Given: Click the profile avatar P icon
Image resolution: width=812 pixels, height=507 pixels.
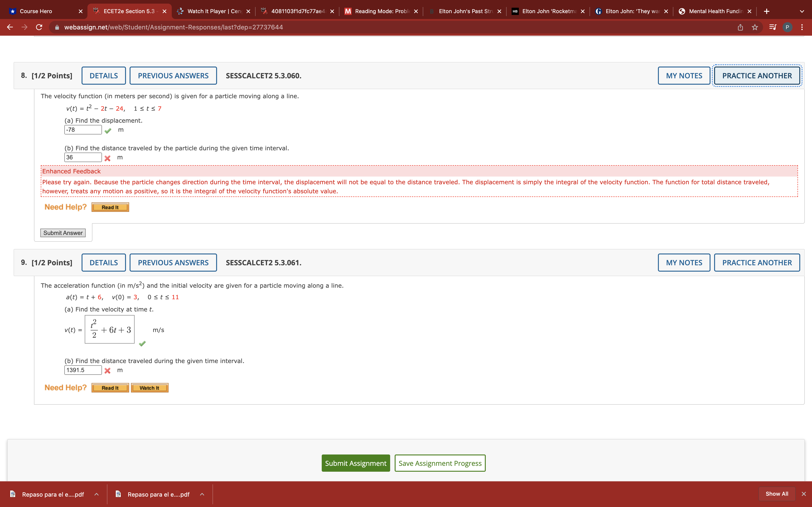Looking at the screenshot, I should (x=788, y=27).
